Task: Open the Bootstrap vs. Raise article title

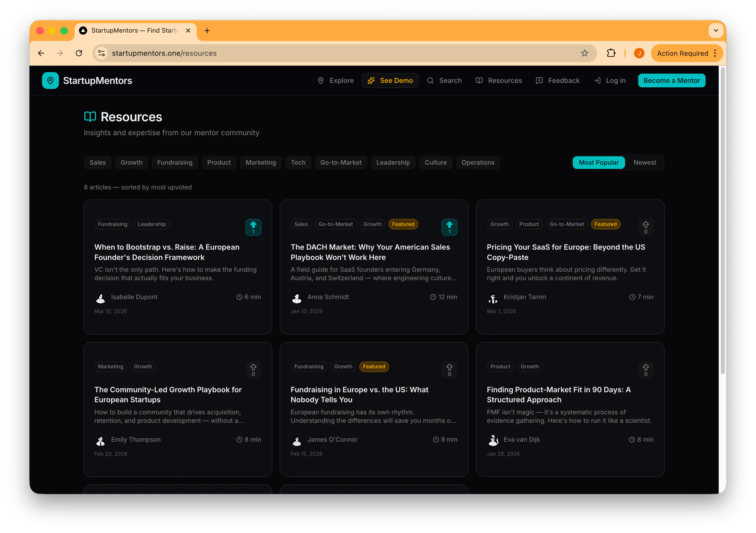Action: coord(167,252)
